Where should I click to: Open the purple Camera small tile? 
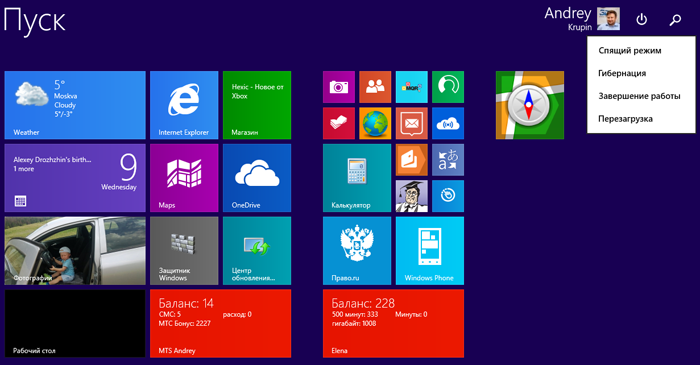339,87
